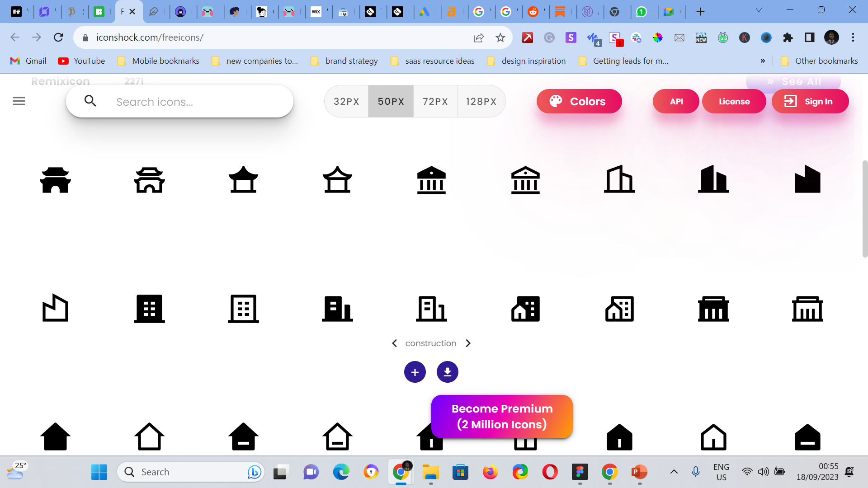The height and width of the screenshot is (488, 868).
Task: Click the outlined government columns building icon
Action: point(807,309)
